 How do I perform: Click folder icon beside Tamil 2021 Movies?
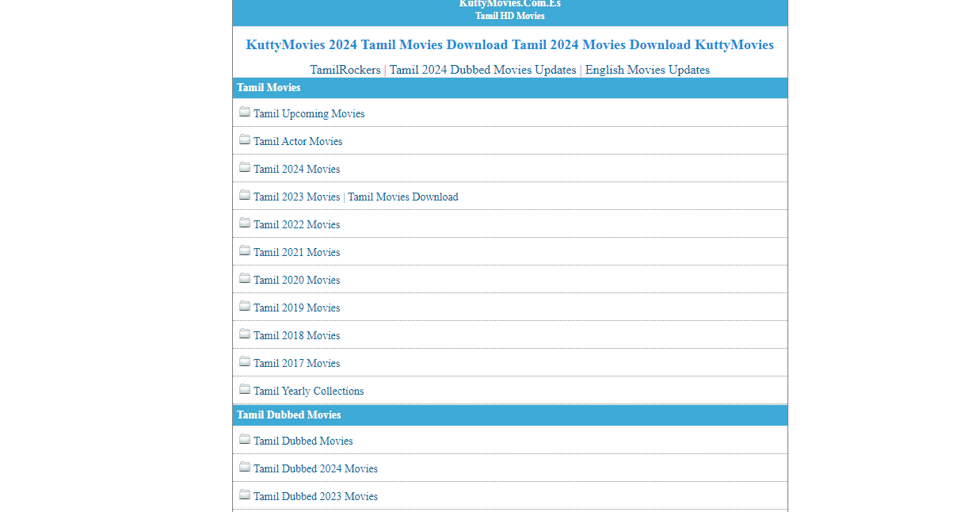coord(245,250)
